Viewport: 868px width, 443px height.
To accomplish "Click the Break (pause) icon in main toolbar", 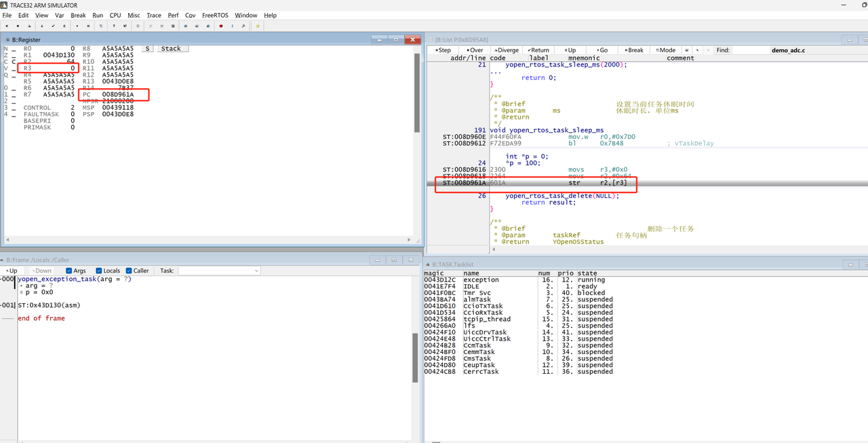I will click(88, 26).
